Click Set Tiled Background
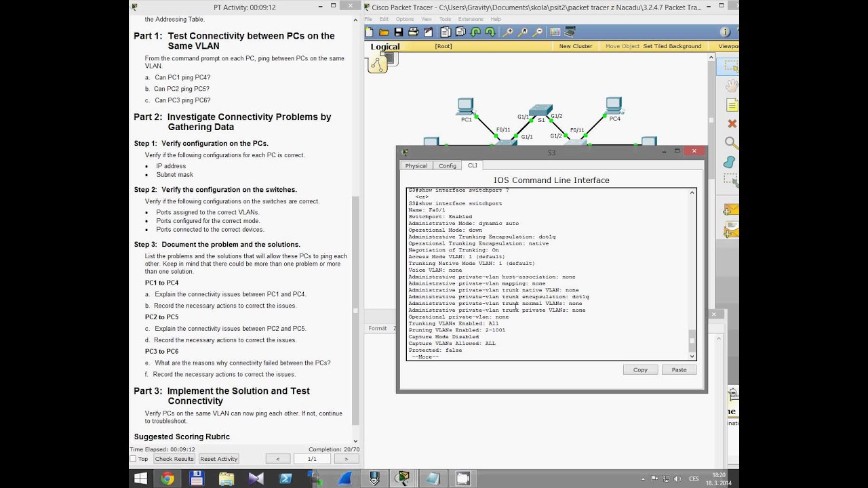Image resolution: width=868 pixels, height=488 pixels. pyautogui.click(x=672, y=46)
